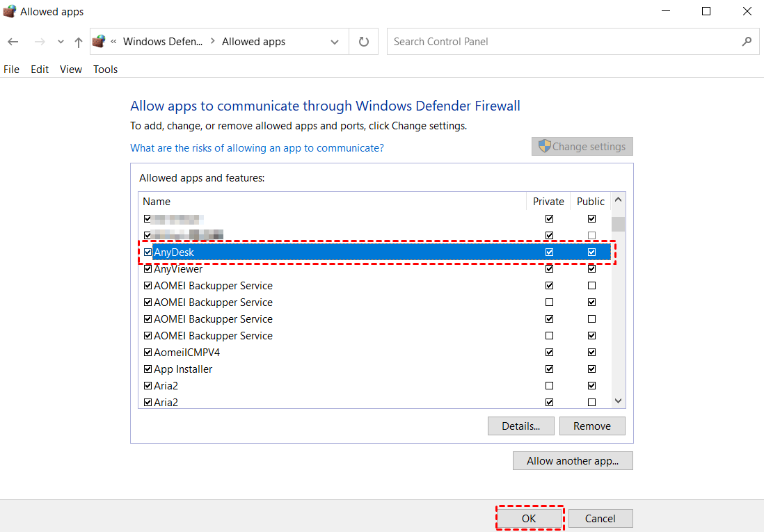The height and width of the screenshot is (532, 764).
Task: Click the Cancel button
Action: (x=600, y=518)
